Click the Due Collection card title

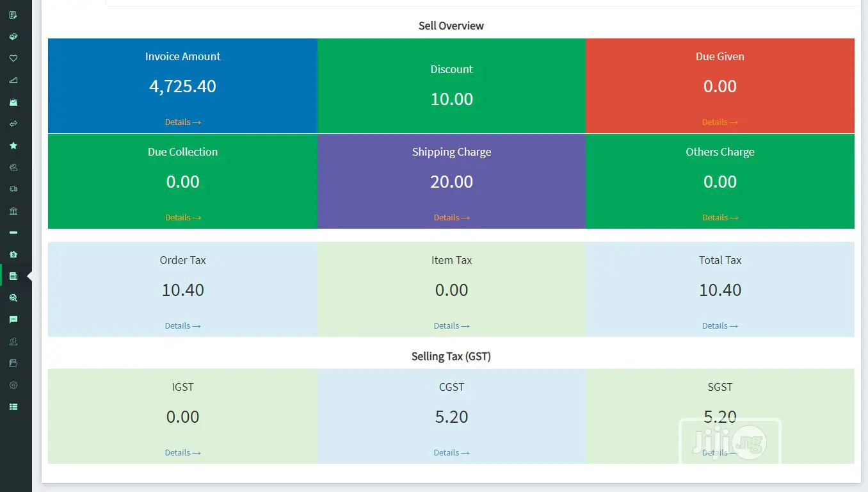tap(183, 152)
